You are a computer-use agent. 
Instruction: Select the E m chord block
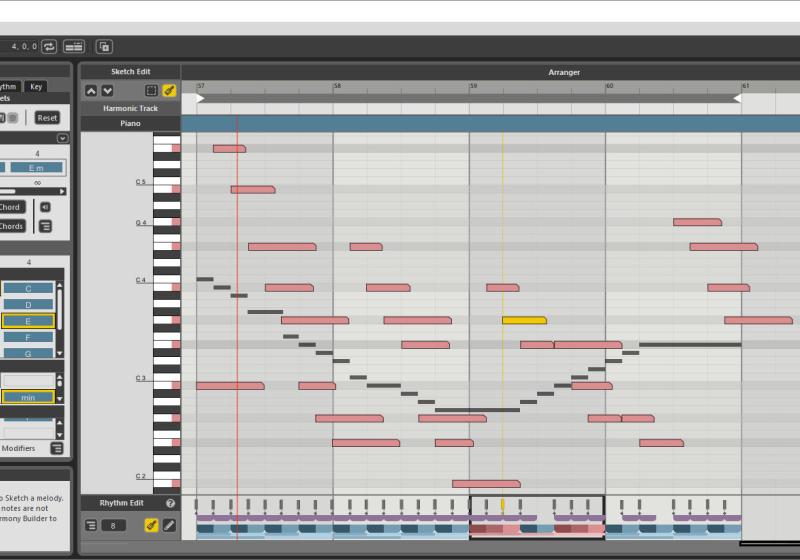[x=36, y=168]
